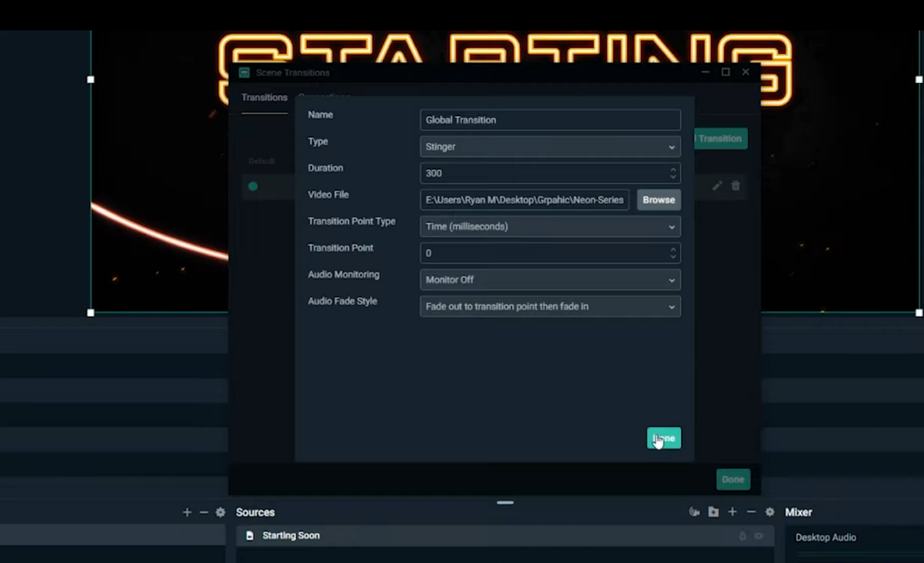Viewport: 924px width, 563px height.
Task: Switch to the Connections tab
Action: point(325,97)
